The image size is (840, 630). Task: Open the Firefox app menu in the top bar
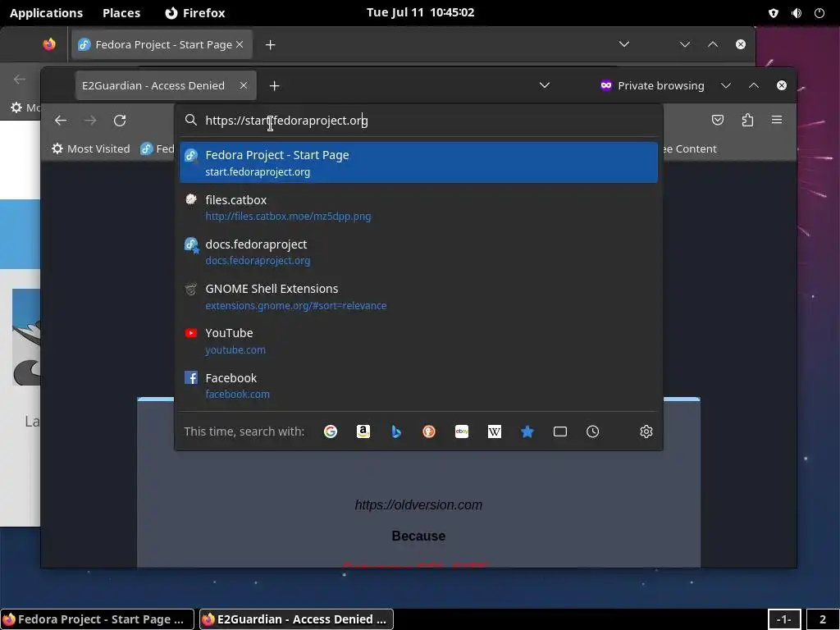pyautogui.click(x=195, y=13)
